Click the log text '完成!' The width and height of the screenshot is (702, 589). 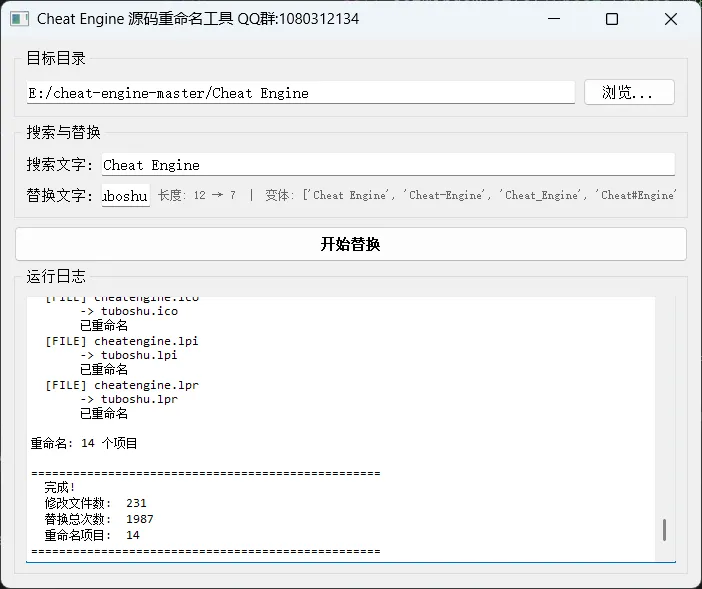60,487
